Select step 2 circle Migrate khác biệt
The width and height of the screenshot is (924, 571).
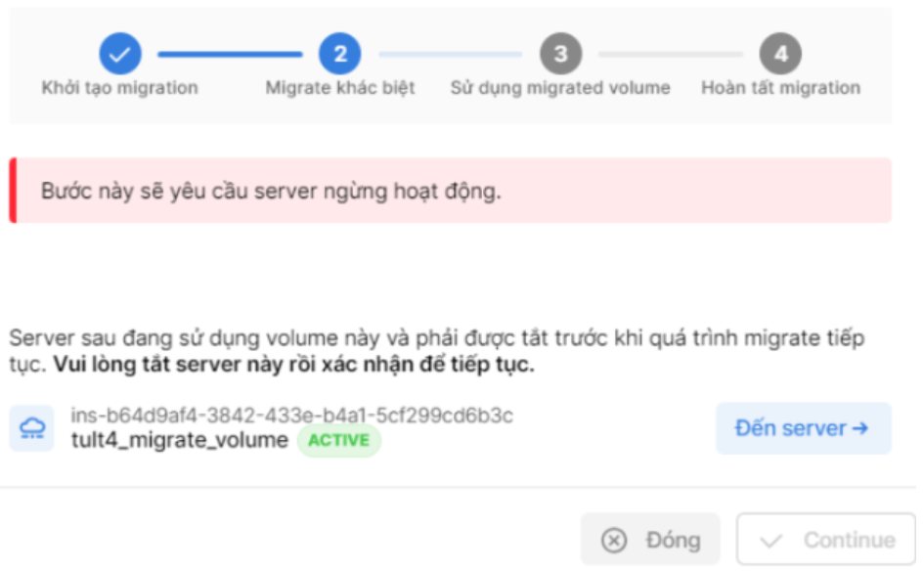pos(340,54)
